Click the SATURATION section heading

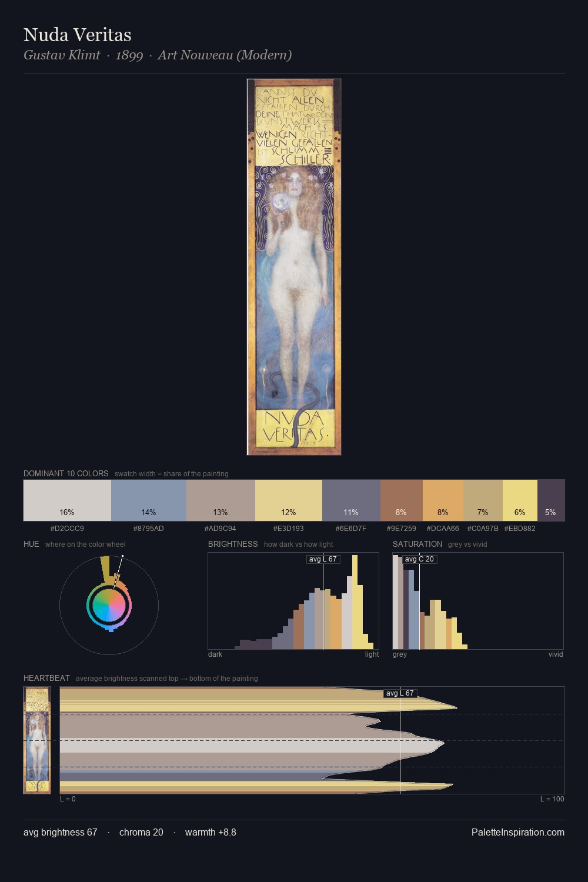pos(417,544)
